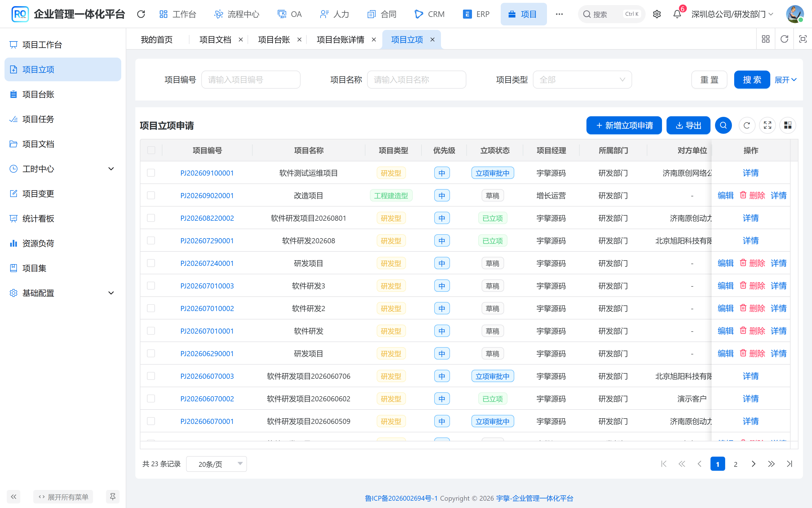The width and height of the screenshot is (812, 508).
Task: Open the 深圳总公司/研发部门 department switcher
Action: pos(732,14)
